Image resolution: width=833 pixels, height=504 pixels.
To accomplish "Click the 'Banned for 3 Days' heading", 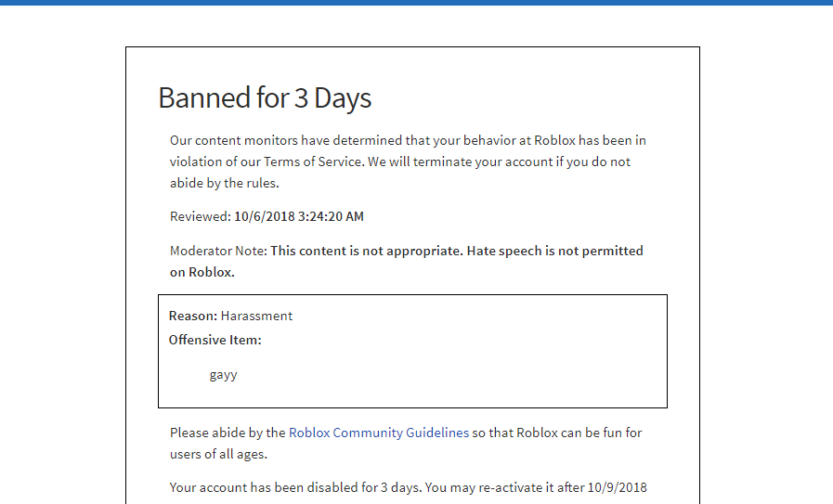I will pos(265,97).
